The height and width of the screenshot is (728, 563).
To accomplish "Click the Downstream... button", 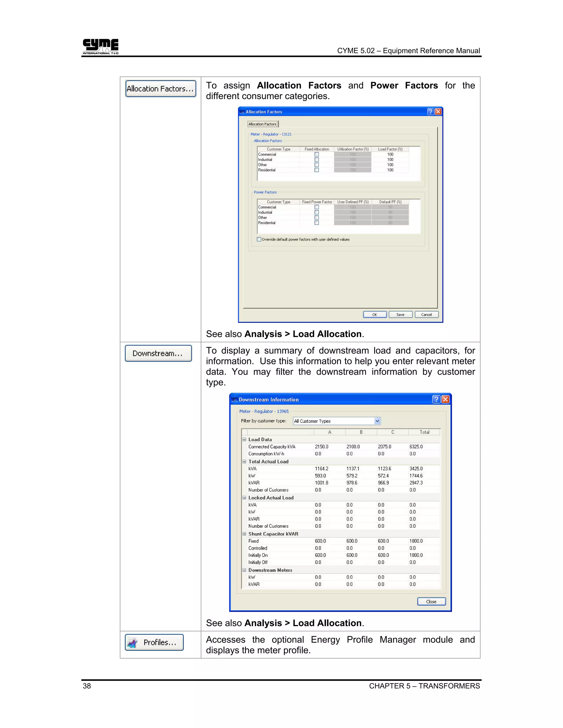I will [158, 353].
